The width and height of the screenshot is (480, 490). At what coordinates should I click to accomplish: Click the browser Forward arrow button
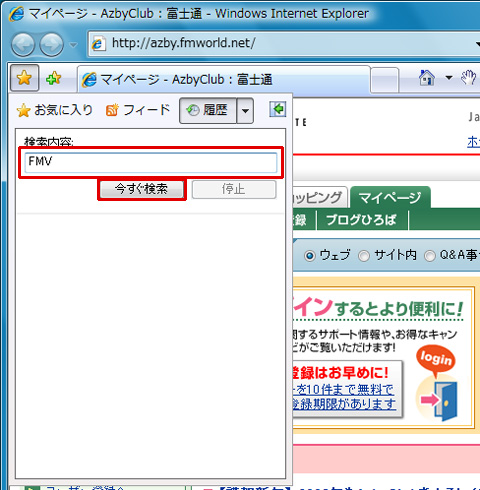(51, 44)
